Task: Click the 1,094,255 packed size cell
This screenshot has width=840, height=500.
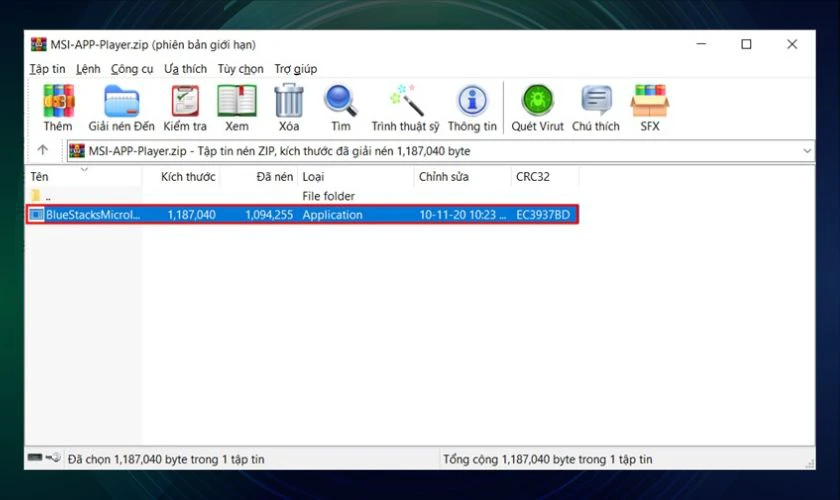Action: pos(269,215)
